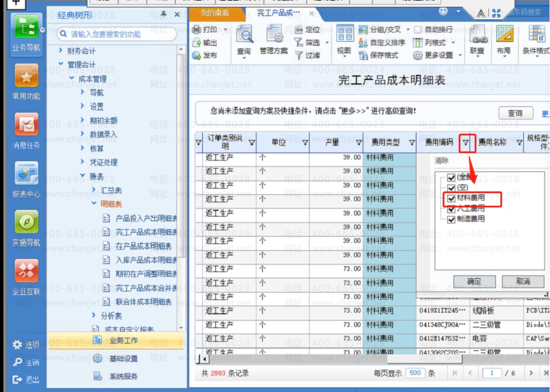The image size is (550, 392).
Task: Open the 产量 column filter dropdown
Action: pos(359,143)
